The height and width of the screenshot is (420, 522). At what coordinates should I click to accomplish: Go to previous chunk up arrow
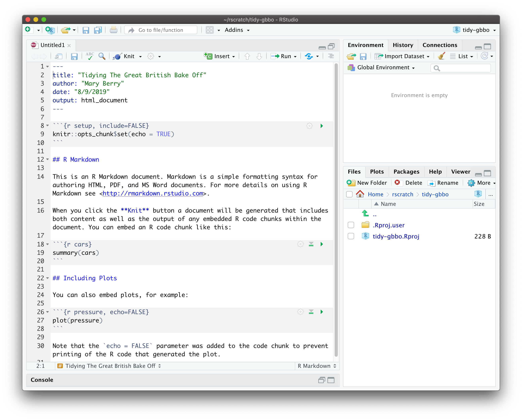tap(247, 57)
